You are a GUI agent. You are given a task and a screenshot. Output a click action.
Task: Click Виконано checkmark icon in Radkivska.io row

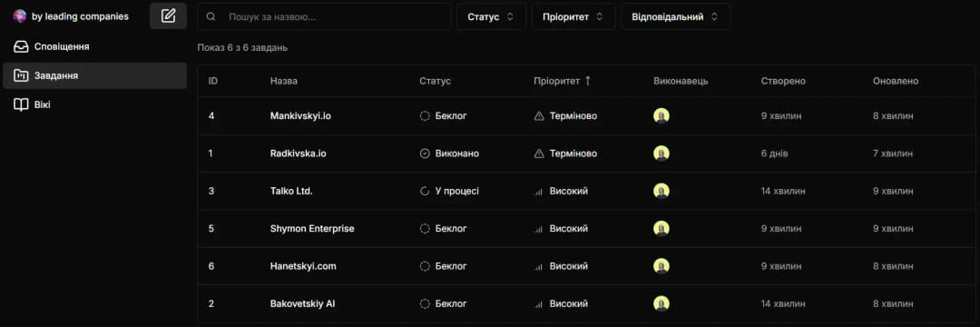point(425,154)
